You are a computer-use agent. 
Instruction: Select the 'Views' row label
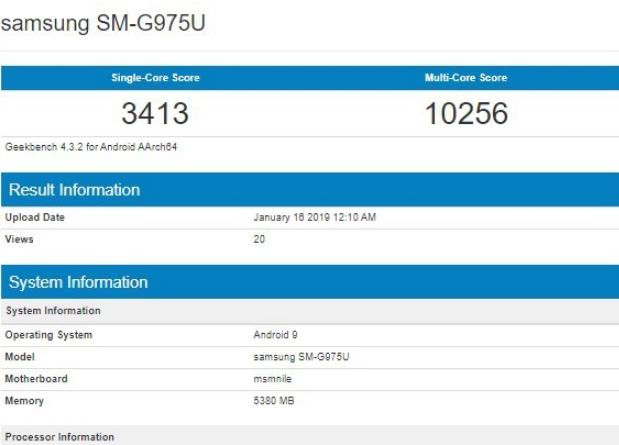(19, 239)
